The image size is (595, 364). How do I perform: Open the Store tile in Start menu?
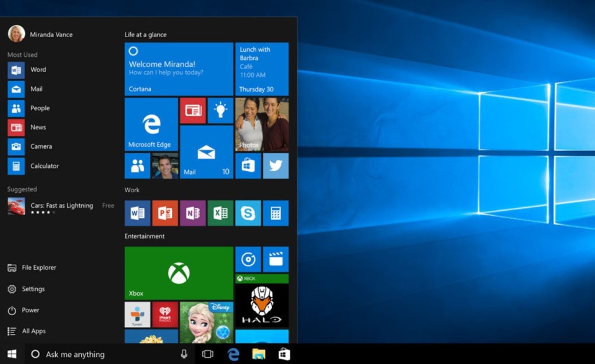coord(248,166)
